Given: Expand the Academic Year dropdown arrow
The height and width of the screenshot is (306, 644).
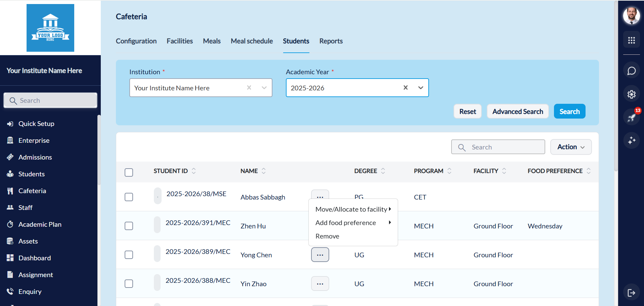Looking at the screenshot, I should click(x=421, y=88).
